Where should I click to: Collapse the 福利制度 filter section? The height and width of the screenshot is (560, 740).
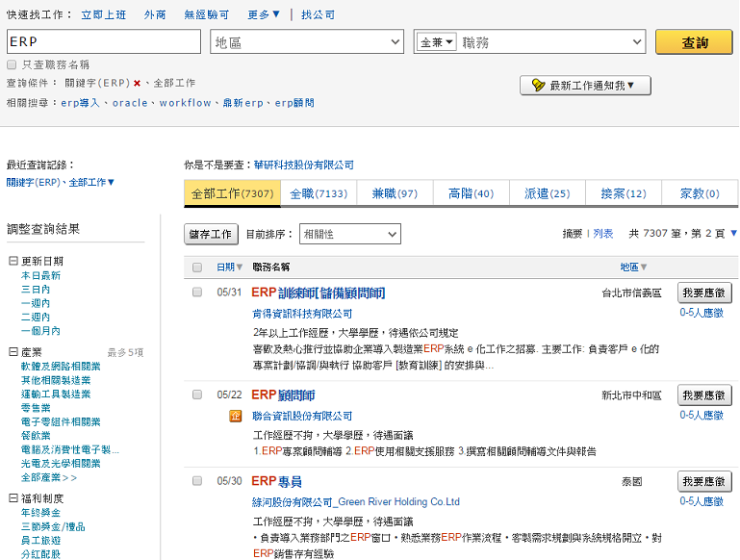pyautogui.click(x=13, y=498)
